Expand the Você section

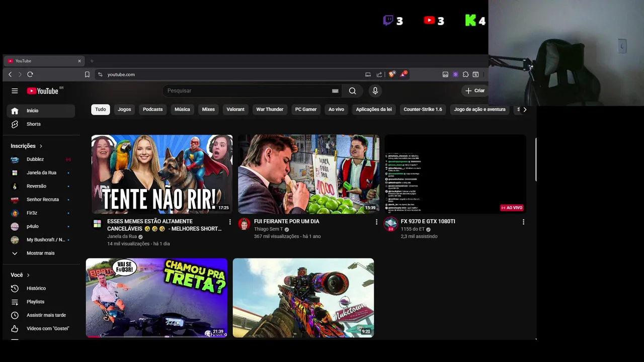21,275
